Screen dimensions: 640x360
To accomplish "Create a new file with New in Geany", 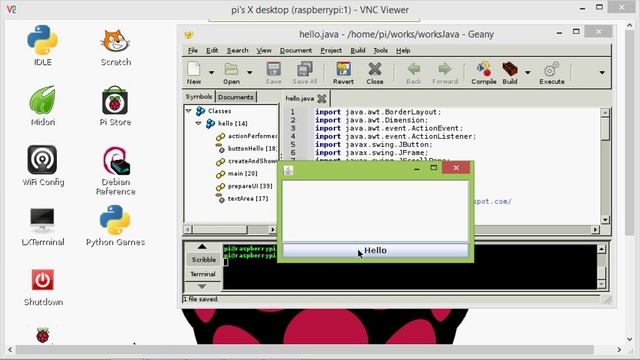I will click(x=194, y=73).
